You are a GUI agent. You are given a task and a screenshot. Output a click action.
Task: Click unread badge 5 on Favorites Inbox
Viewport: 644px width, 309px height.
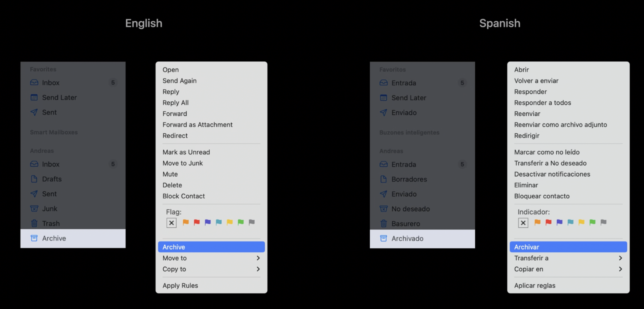point(113,82)
